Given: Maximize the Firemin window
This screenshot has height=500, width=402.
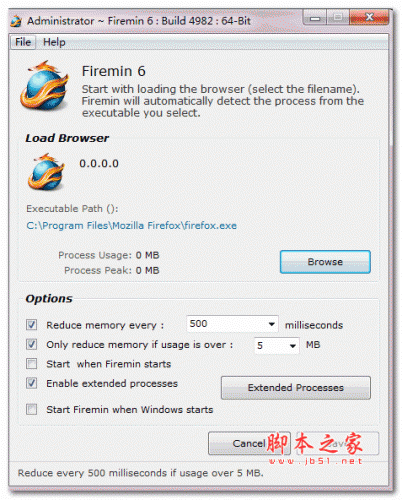Looking at the screenshot, I should 338,18.
